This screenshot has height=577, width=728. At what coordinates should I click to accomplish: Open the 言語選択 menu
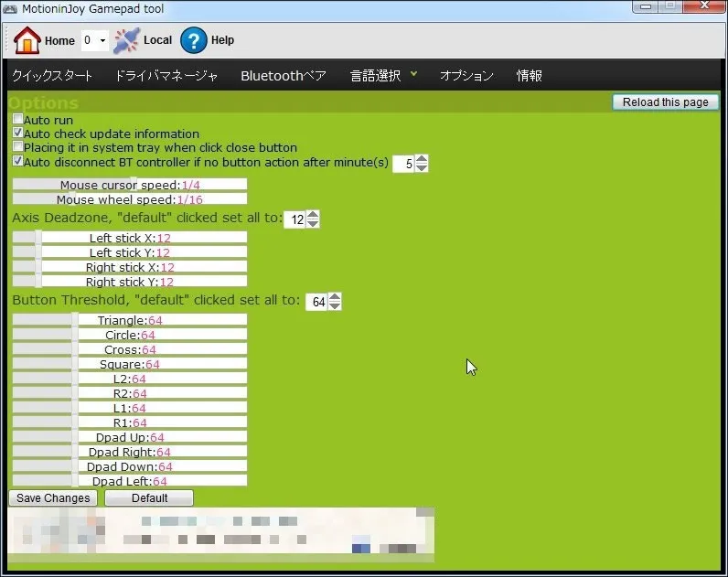pos(375,75)
